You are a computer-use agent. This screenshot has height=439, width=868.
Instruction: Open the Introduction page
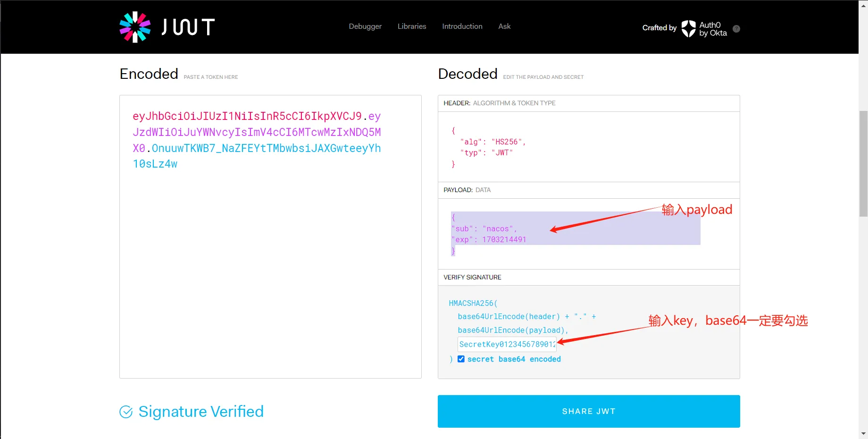(462, 26)
